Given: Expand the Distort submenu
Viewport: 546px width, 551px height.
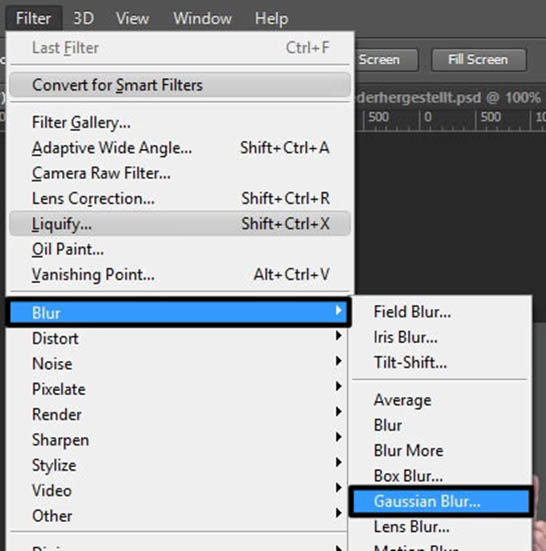Looking at the screenshot, I should click(x=178, y=338).
